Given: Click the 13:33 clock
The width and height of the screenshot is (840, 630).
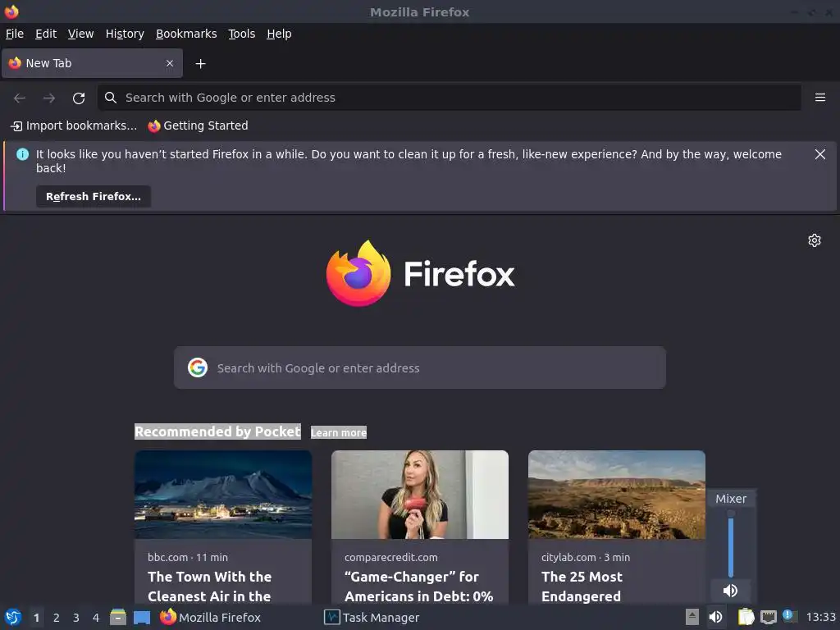Looking at the screenshot, I should tap(820, 617).
